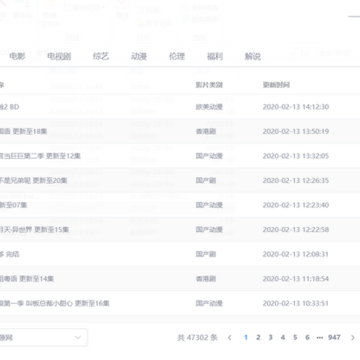
Task: Open the 解说 tab
Action: (253, 56)
